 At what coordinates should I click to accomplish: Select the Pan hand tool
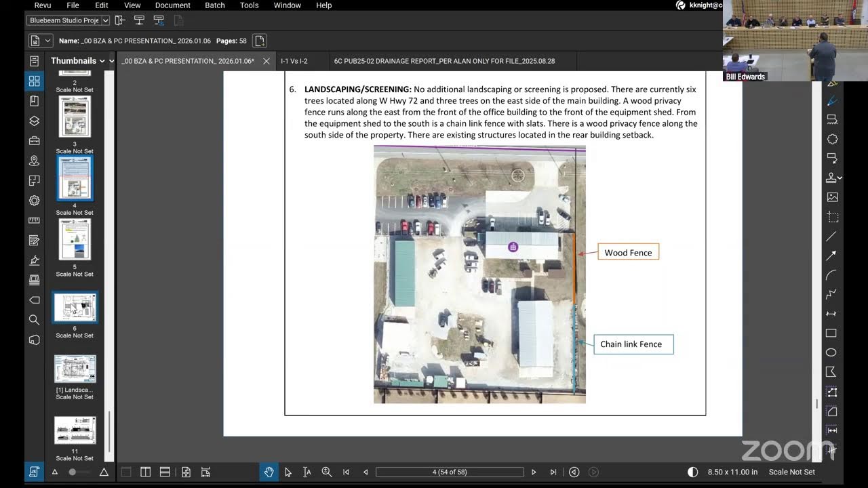(x=269, y=472)
